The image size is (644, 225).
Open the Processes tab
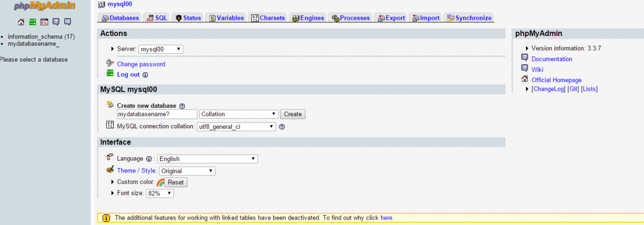pos(350,18)
